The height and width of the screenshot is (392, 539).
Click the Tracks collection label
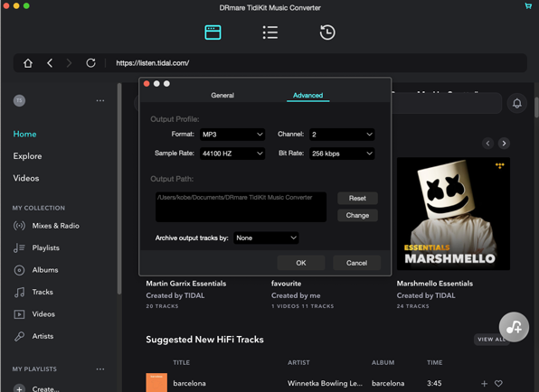[43, 292]
